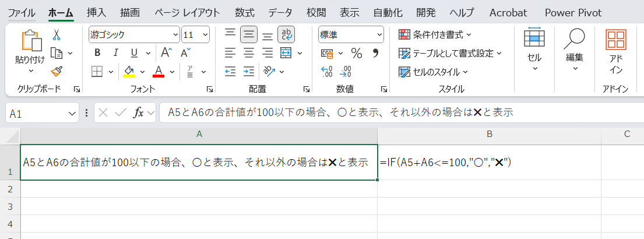Open the ファイル tab
Image resolution: width=644 pixels, height=239 pixels.
tap(22, 13)
